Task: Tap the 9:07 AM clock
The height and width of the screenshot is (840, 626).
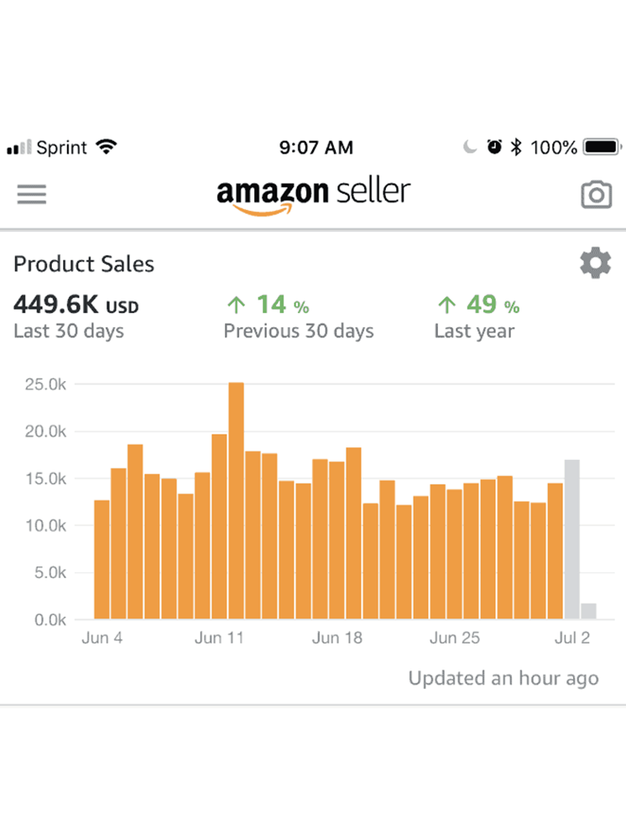Action: click(x=316, y=148)
